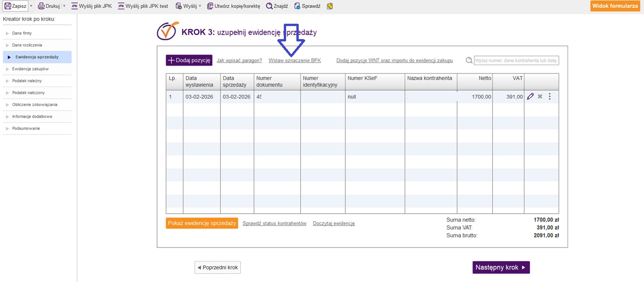Go to Ewidencja zakupów step

coord(30,69)
